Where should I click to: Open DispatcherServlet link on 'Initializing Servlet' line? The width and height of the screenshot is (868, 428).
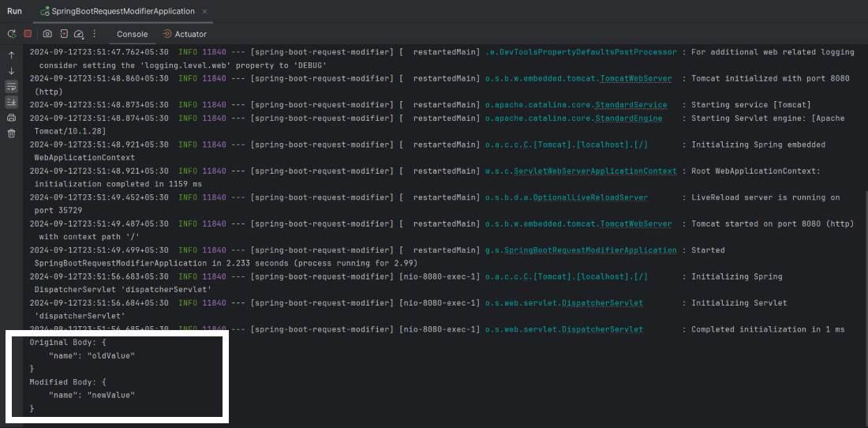pyautogui.click(x=602, y=303)
